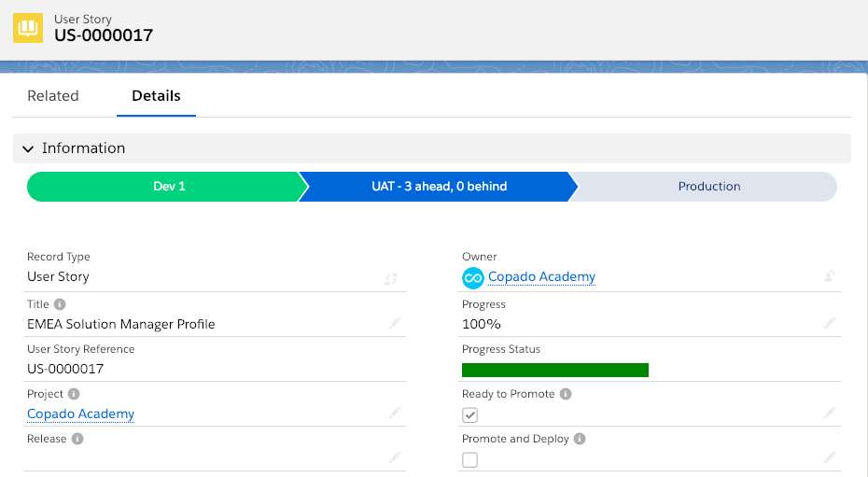Select the UAT pipeline stage
Viewport: 868px width, 477px height.
pos(439,187)
